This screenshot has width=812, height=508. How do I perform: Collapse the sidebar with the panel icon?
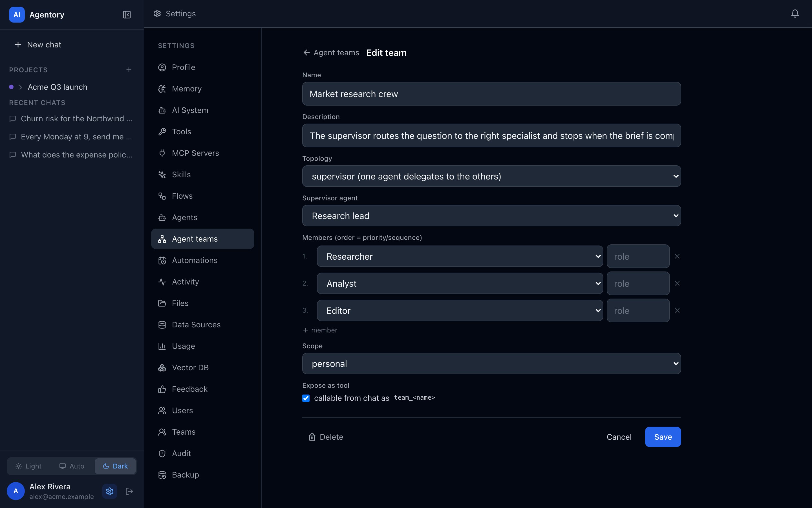[127, 15]
